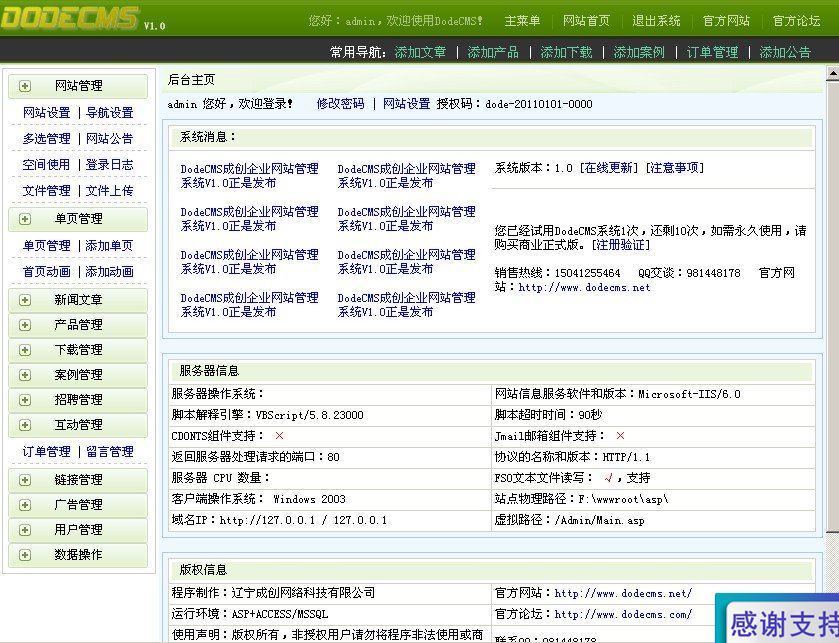The width and height of the screenshot is (839, 643).
Task: Click the 虚拟路径 /Admin/Main.asp cell
Action: pos(653,520)
